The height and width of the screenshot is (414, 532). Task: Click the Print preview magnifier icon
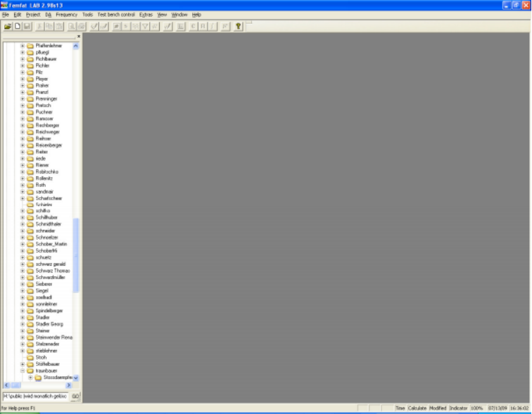click(x=72, y=27)
